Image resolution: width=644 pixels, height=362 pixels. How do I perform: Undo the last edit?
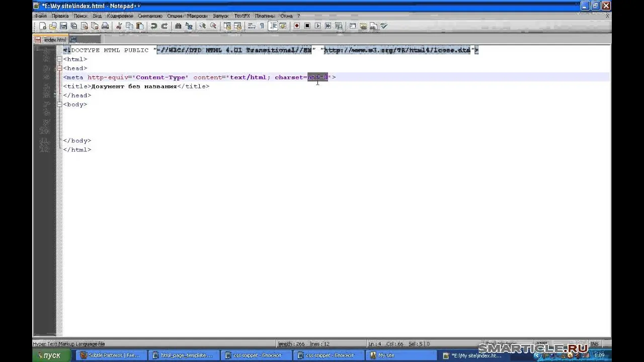154,26
